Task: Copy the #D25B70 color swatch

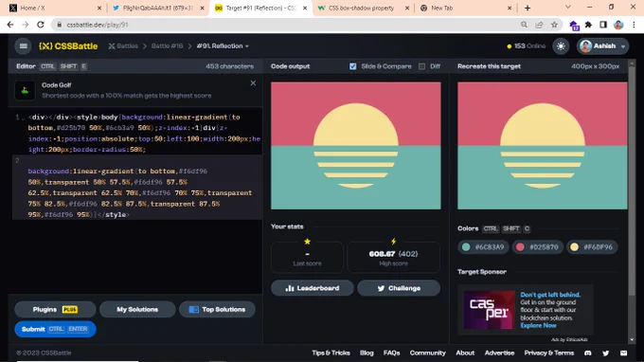Action: tap(538, 247)
